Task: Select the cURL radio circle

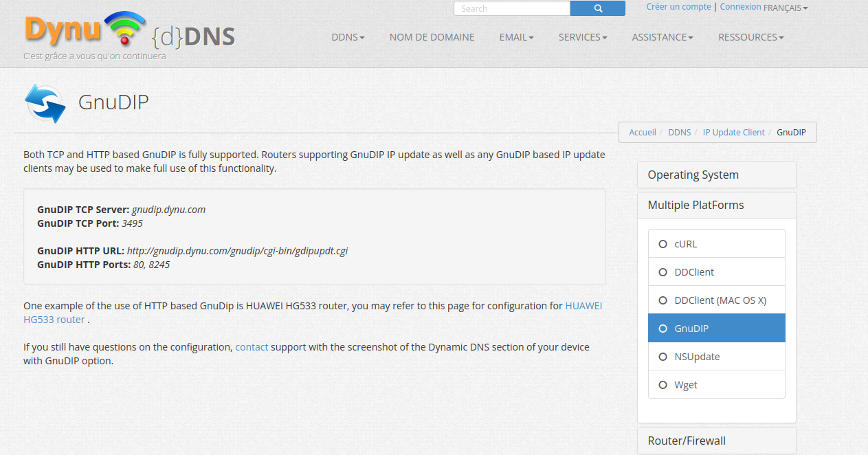Action: coord(663,244)
